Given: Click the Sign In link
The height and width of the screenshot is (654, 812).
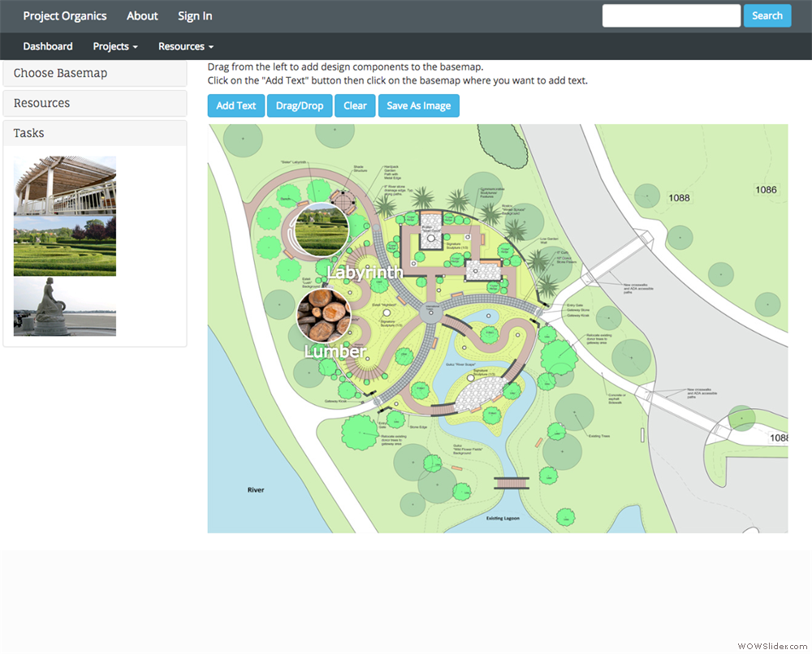Looking at the screenshot, I should point(195,16).
